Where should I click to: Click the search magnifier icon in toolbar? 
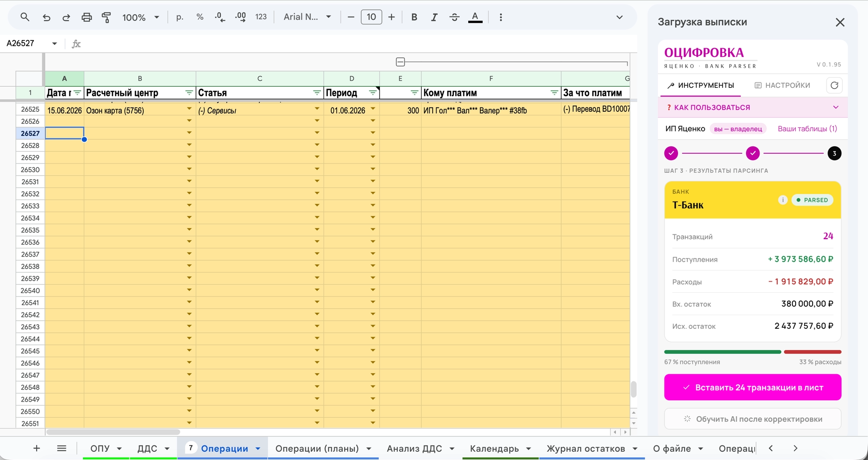25,17
